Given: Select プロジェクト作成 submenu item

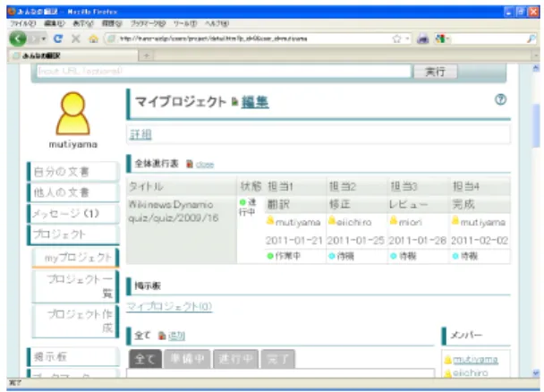Looking at the screenshot, I should (x=75, y=321).
